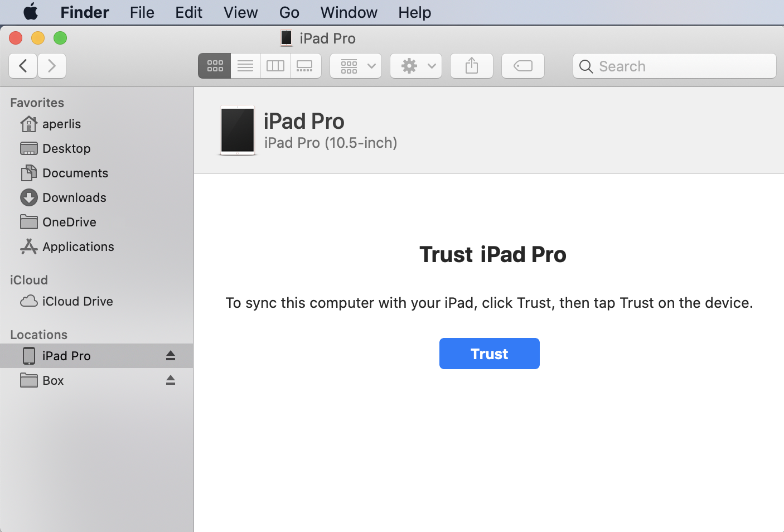Open the Finder menu
Image resolution: width=784 pixels, height=532 pixels.
[x=85, y=12]
